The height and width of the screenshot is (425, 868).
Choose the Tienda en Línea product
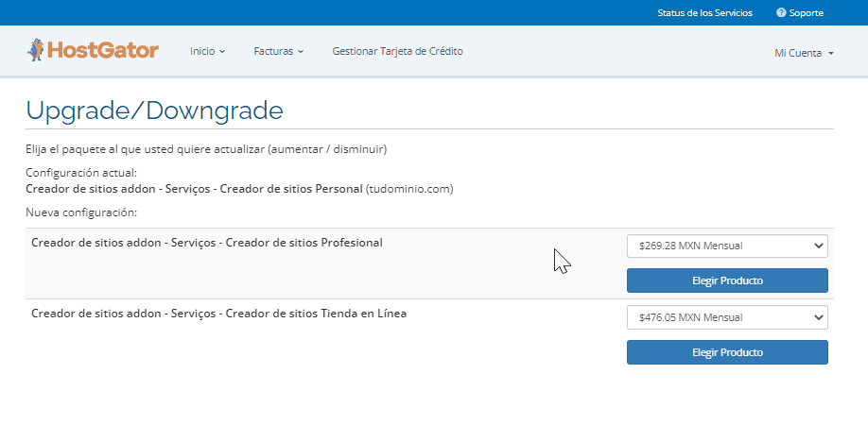point(727,352)
